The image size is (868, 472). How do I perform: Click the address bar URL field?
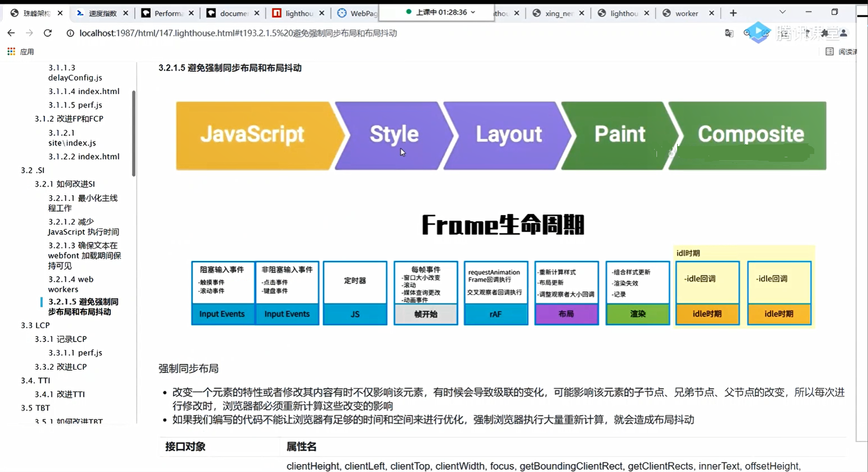pyautogui.click(x=224, y=33)
